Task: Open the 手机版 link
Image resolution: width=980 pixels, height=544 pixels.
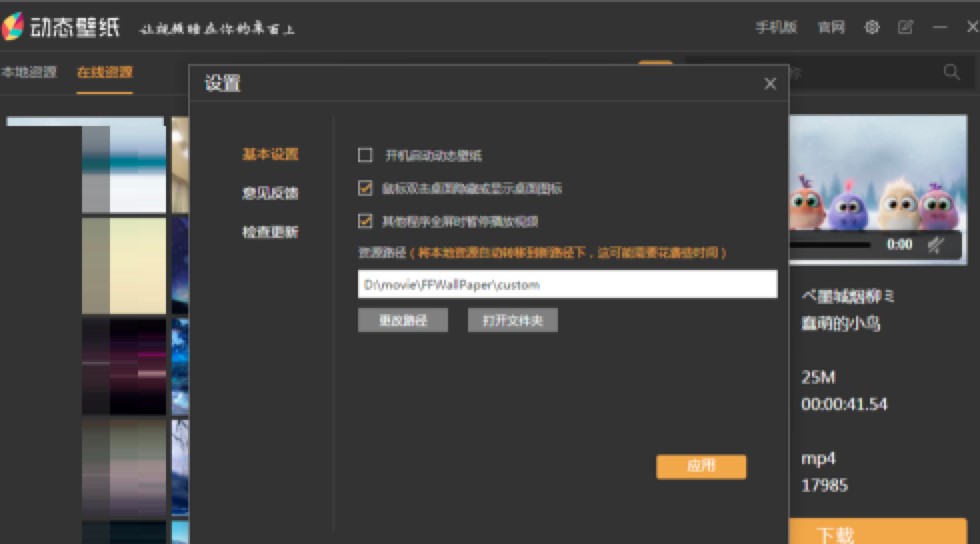Action: click(776, 27)
